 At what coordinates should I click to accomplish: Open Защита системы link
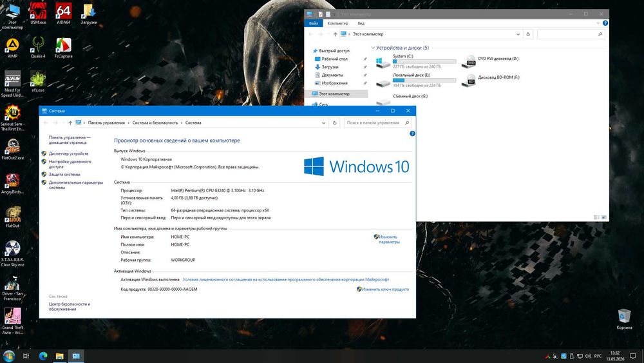click(64, 174)
